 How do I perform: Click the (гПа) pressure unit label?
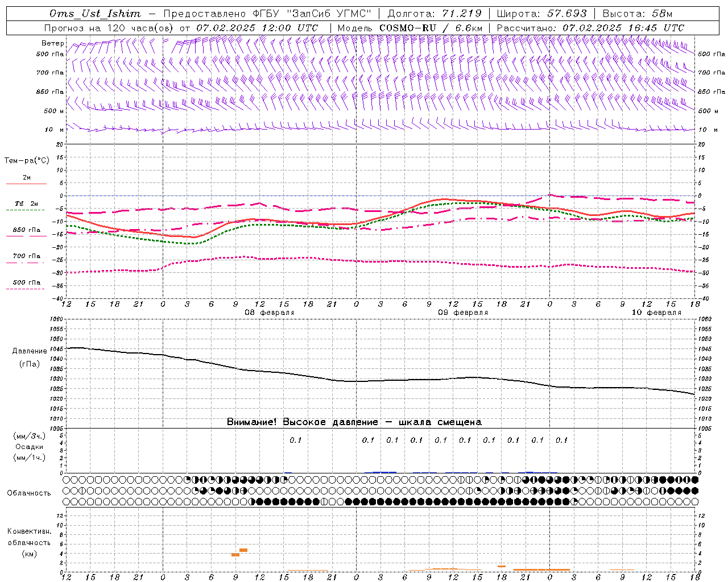pos(30,364)
